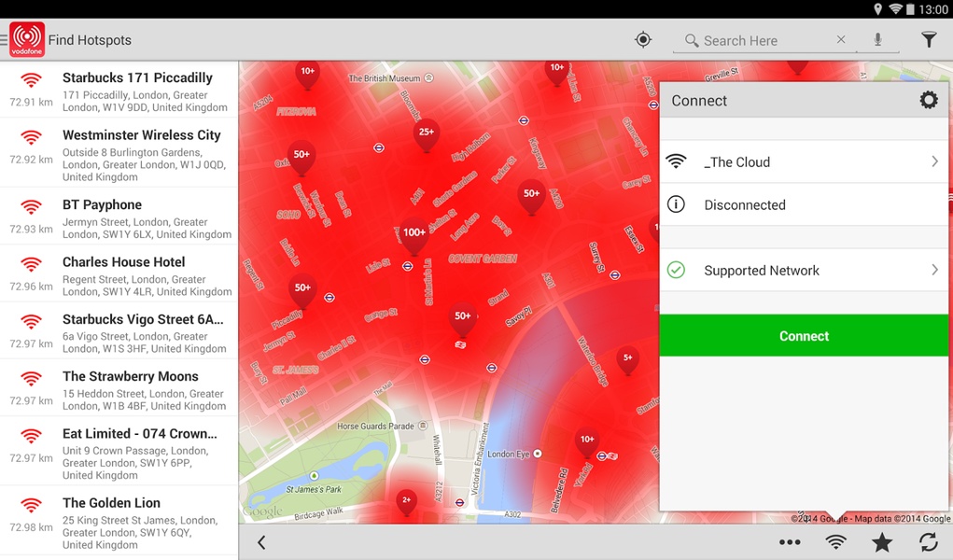This screenshot has height=560, width=953.
Task: Click the Search Here input field
Action: coord(764,41)
